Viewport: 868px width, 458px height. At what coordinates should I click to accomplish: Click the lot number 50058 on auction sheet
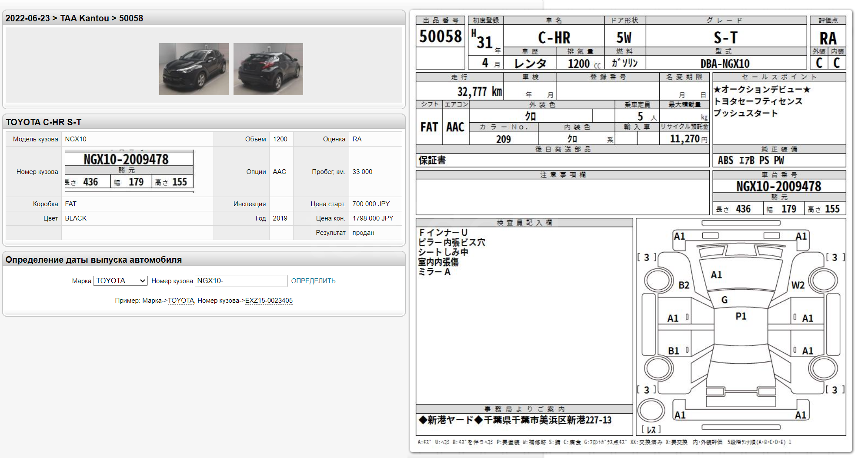[x=441, y=36]
